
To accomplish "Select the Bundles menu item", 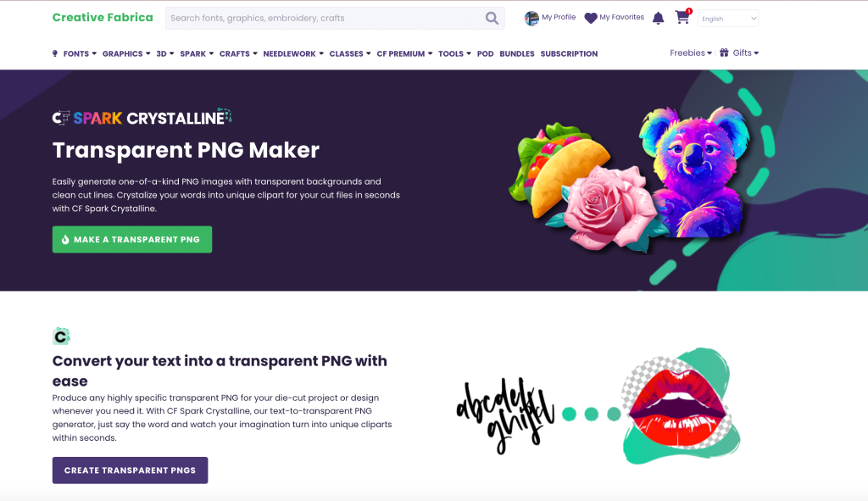I will pos(516,53).
